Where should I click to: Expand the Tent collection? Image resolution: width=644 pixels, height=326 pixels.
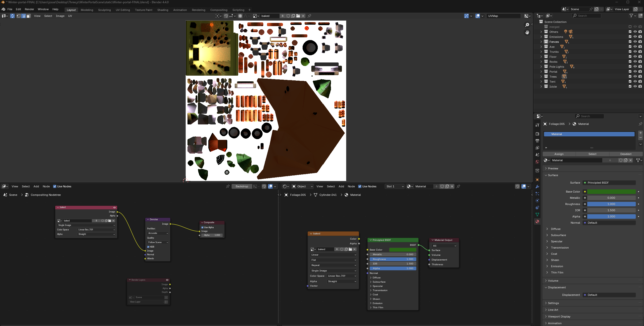pyautogui.click(x=541, y=82)
